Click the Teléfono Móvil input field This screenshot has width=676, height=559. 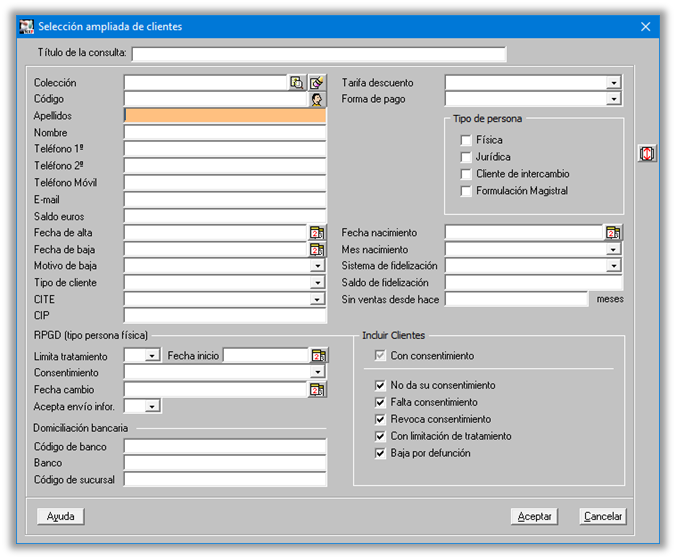(x=225, y=183)
